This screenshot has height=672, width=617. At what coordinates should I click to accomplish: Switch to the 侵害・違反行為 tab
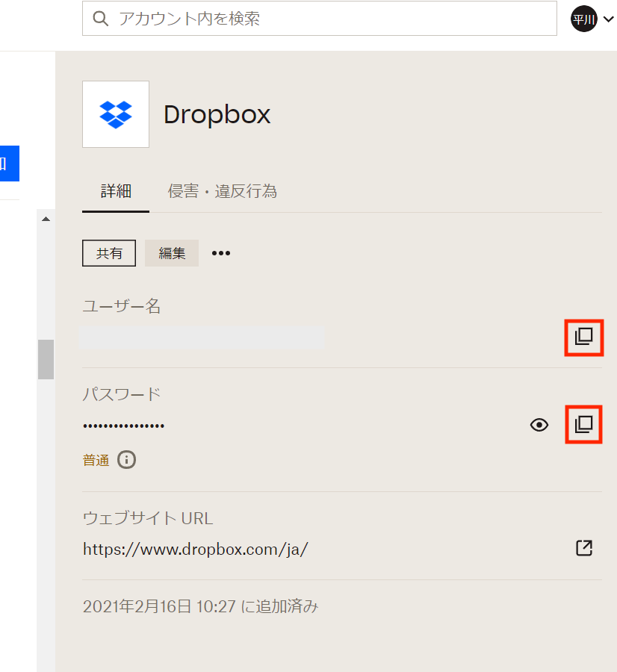223,191
